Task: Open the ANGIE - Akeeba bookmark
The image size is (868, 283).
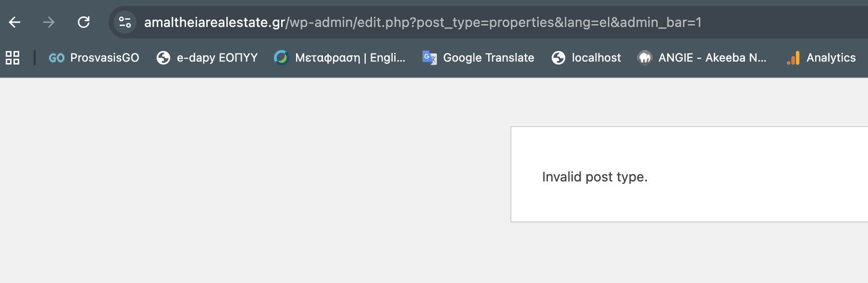Action: [x=712, y=58]
